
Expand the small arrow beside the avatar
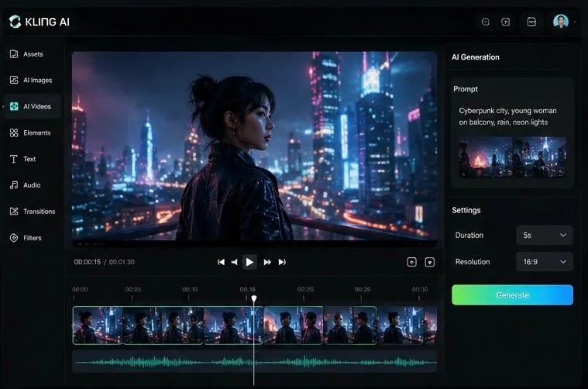575,22
